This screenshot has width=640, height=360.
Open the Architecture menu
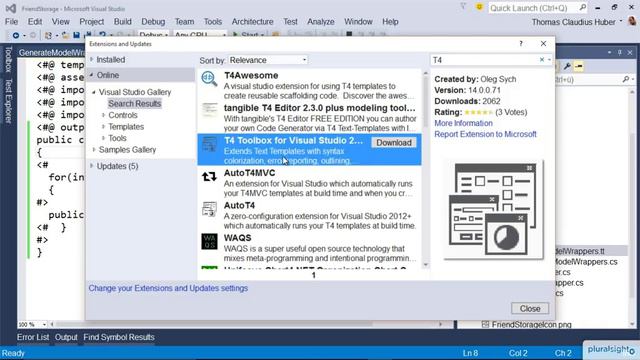252,22
